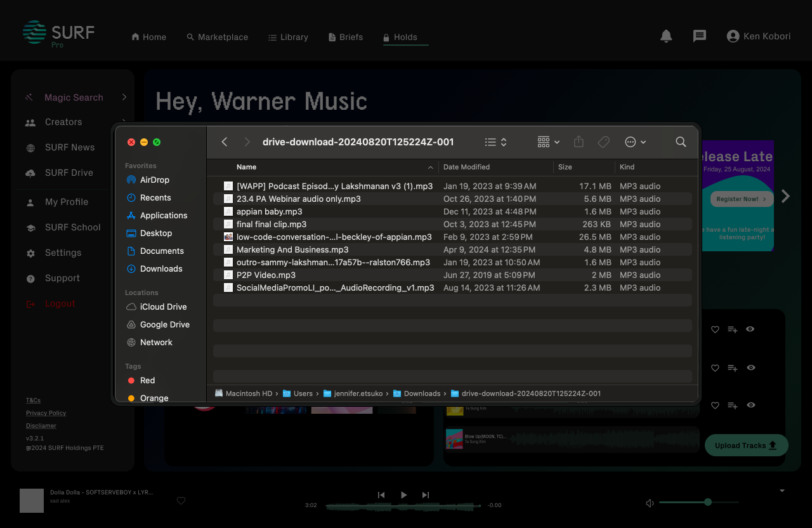Image resolution: width=812 pixels, height=528 pixels.
Task: Skip to next track
Action: [426, 495]
